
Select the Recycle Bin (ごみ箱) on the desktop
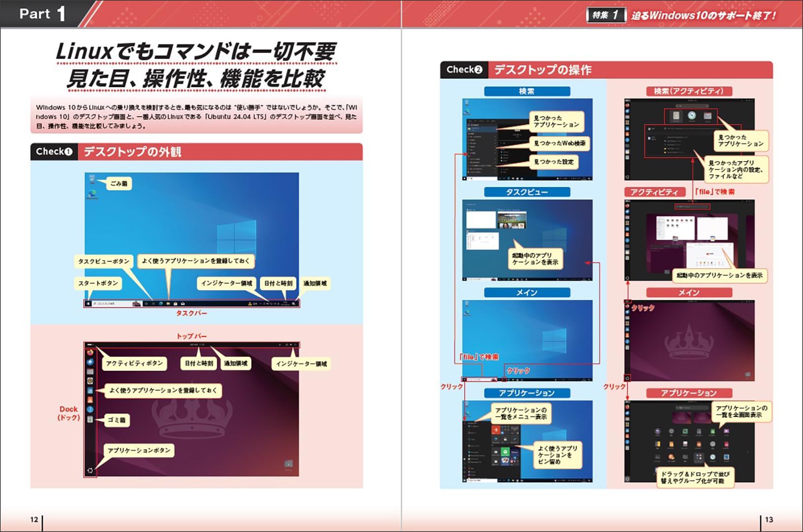[x=92, y=180]
